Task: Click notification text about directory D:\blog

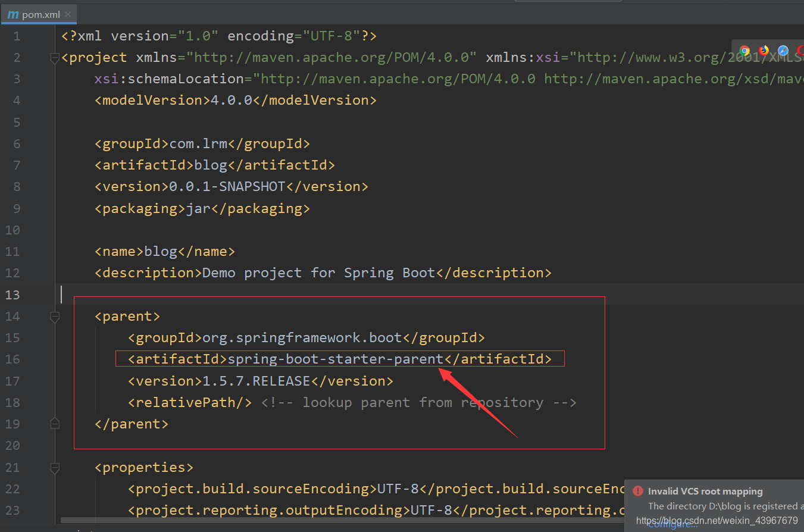Action: point(725,506)
